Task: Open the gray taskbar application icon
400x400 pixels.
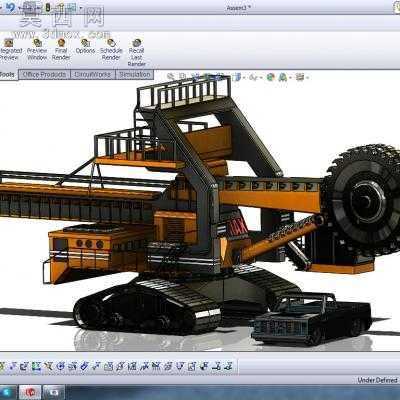Action: pos(54,392)
